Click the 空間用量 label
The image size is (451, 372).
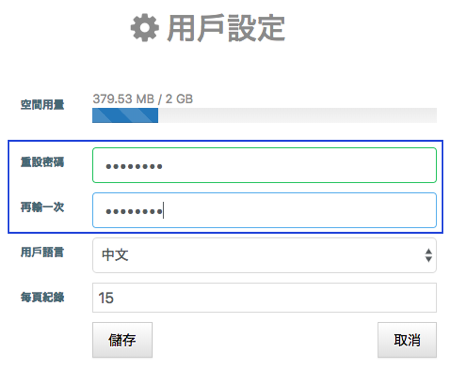[42, 105]
